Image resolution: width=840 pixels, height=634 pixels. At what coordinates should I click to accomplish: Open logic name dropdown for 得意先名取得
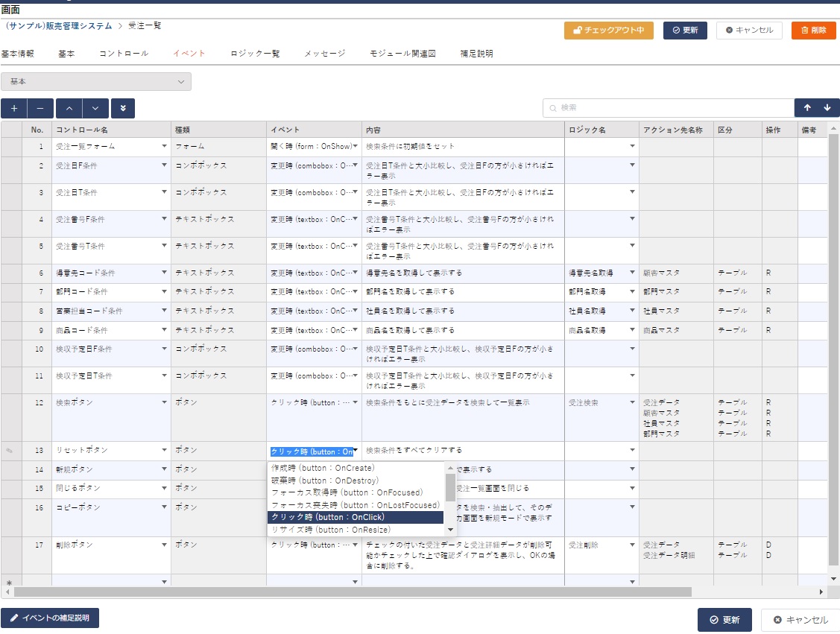tap(632, 273)
